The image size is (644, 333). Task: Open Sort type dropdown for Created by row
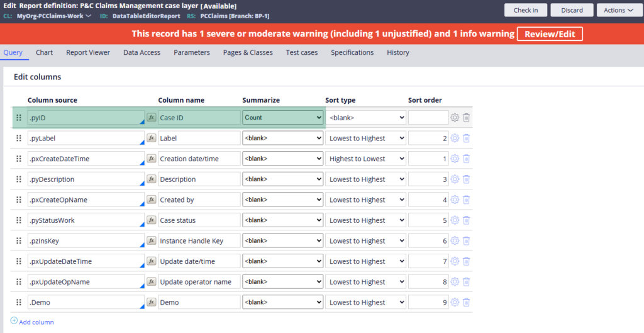[x=365, y=200]
